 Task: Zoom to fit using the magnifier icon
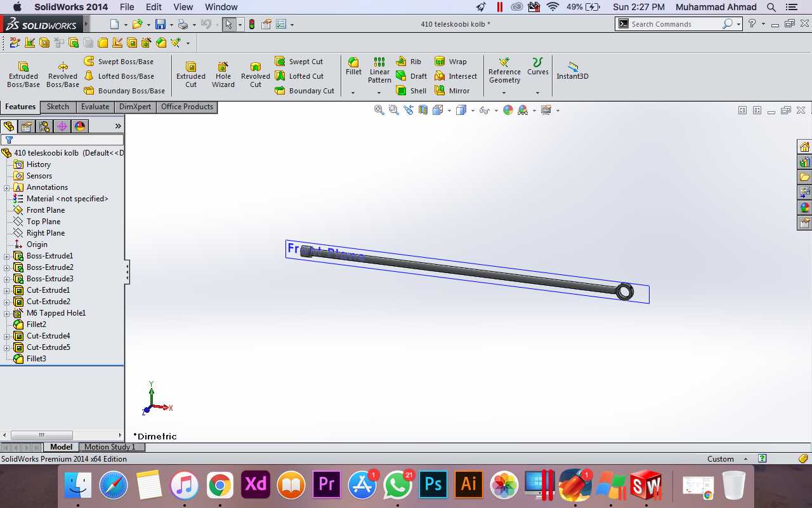(x=379, y=110)
